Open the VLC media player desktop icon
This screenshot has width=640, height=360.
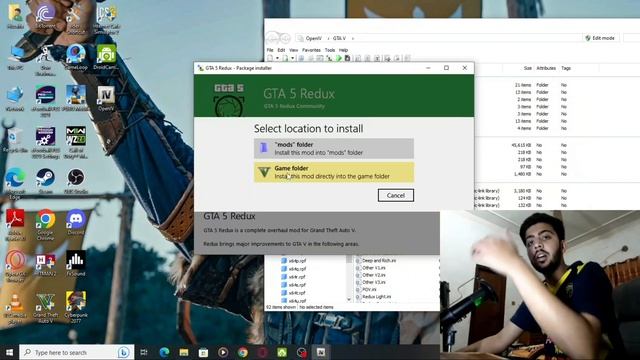16,309
